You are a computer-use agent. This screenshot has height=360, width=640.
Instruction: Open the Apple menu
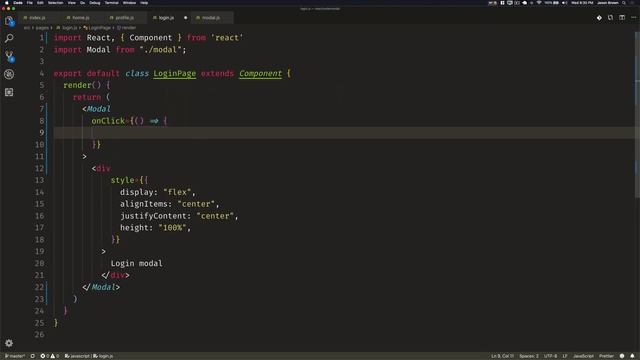[x=7, y=3]
